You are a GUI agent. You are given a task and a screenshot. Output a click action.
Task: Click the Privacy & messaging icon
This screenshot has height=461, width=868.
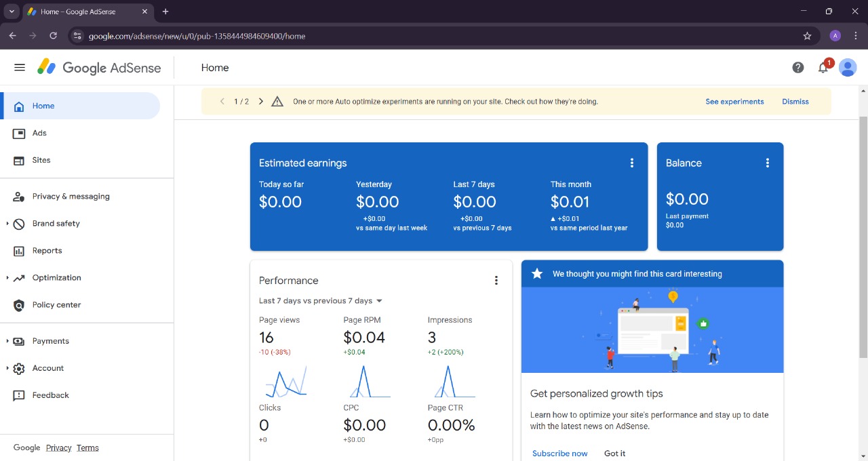(x=19, y=197)
